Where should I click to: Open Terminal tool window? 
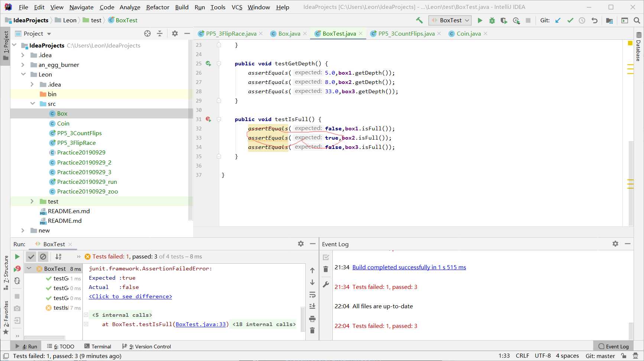(x=98, y=346)
